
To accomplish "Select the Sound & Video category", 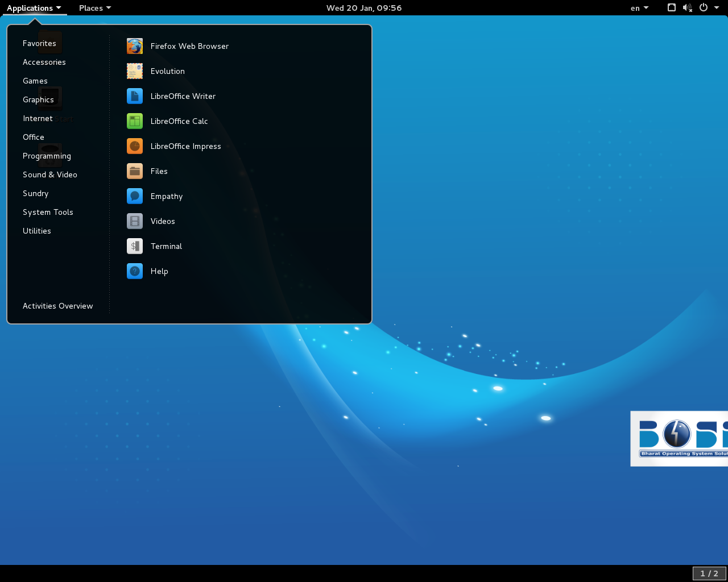I will [50, 174].
